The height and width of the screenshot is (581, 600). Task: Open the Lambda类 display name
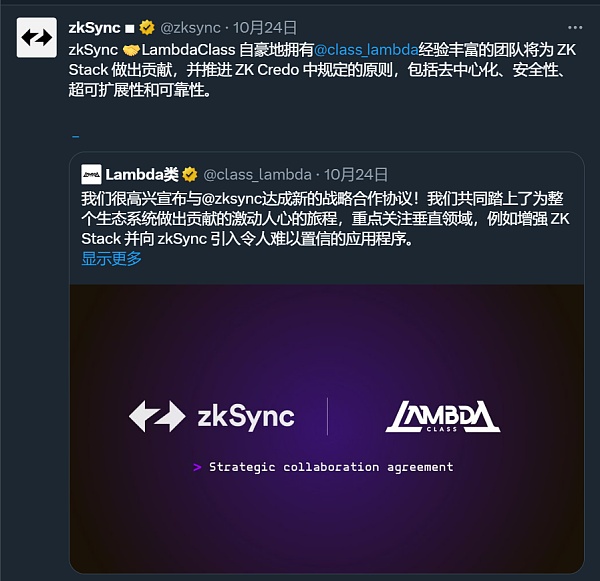coord(142,175)
